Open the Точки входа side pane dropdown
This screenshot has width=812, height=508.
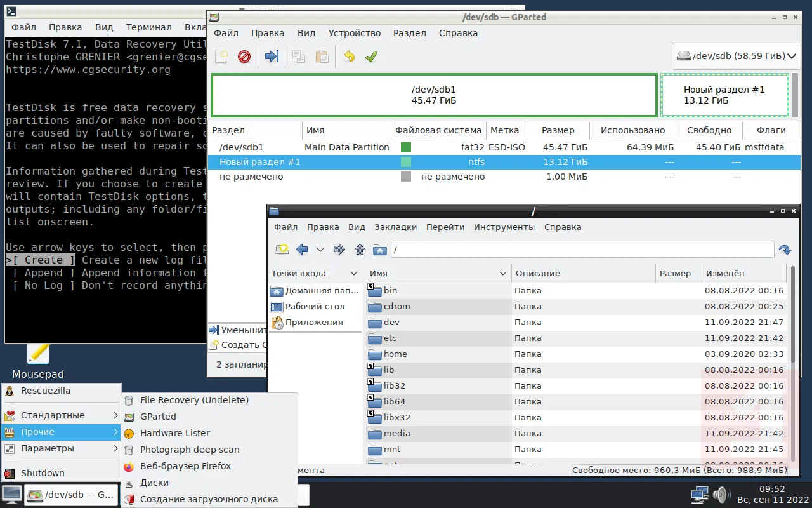tap(315, 274)
